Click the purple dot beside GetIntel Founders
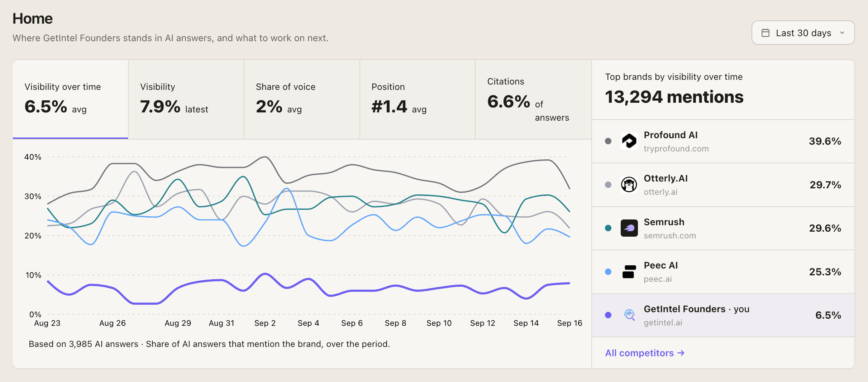Screen dimensions: 868x382 coord(608,315)
